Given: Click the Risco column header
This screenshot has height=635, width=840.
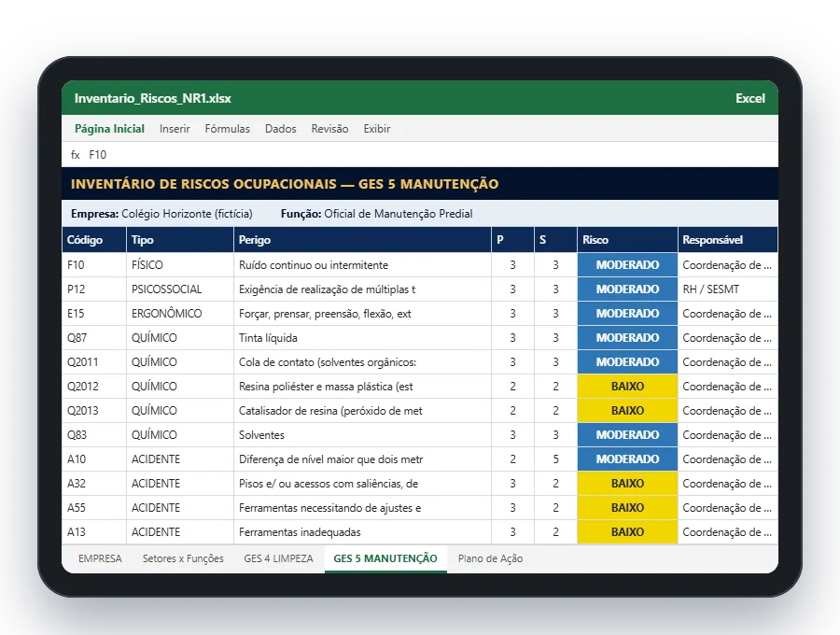Looking at the screenshot, I should coord(627,240).
